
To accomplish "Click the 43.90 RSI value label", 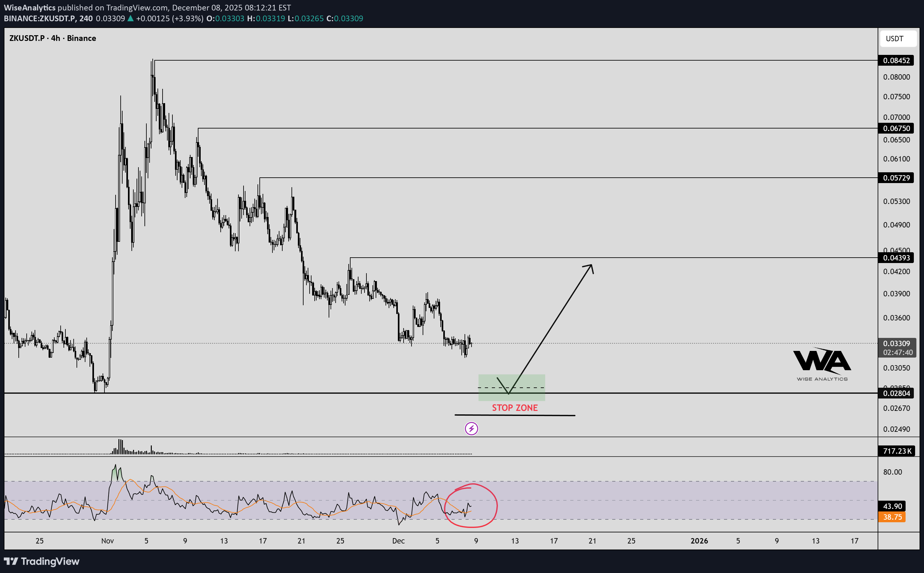I will [892, 506].
